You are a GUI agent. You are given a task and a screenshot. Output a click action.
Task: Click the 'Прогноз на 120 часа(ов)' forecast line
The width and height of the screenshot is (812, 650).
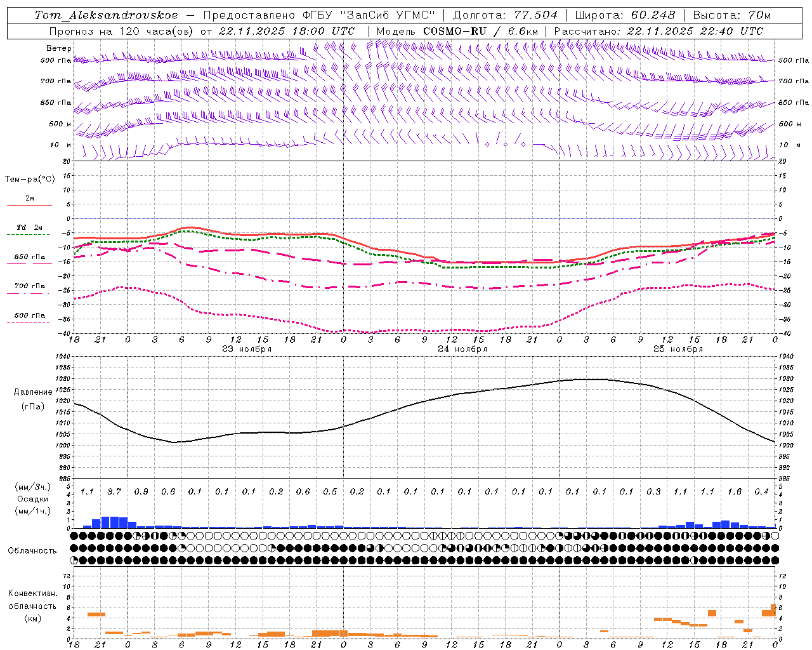point(122,31)
